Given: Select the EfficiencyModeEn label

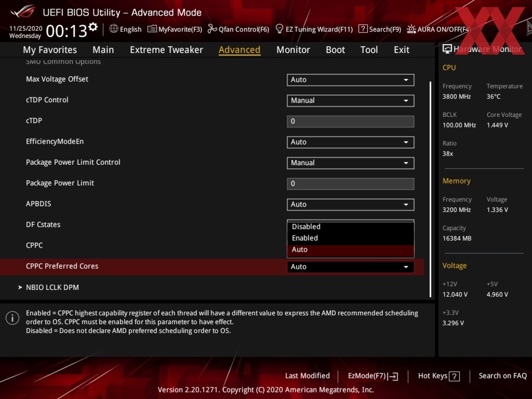Looking at the screenshot, I should click(x=55, y=141).
